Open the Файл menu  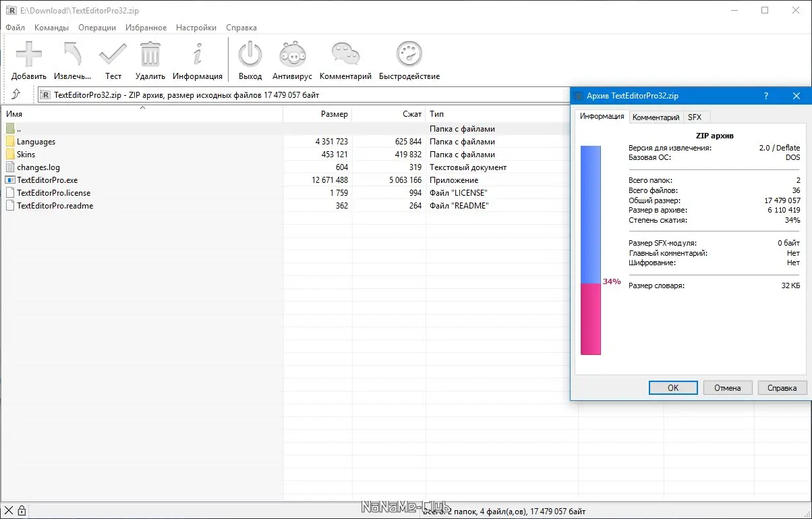coord(15,28)
